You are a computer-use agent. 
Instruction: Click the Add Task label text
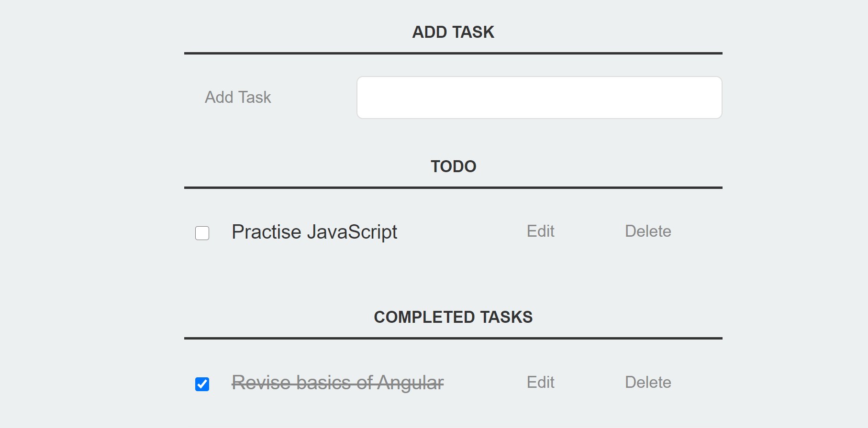coord(238,97)
